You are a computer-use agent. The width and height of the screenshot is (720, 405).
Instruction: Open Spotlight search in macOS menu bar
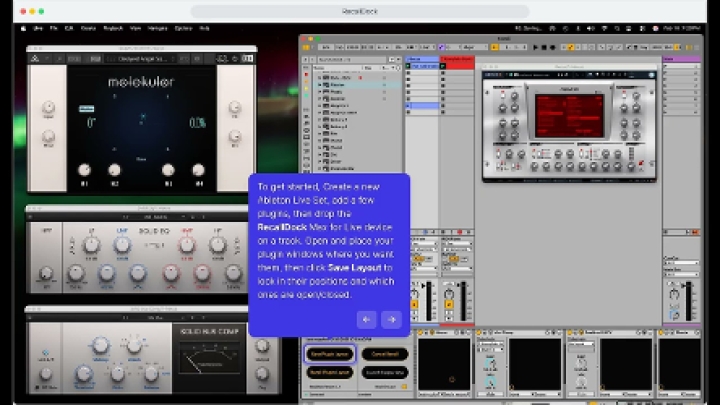[x=617, y=28]
